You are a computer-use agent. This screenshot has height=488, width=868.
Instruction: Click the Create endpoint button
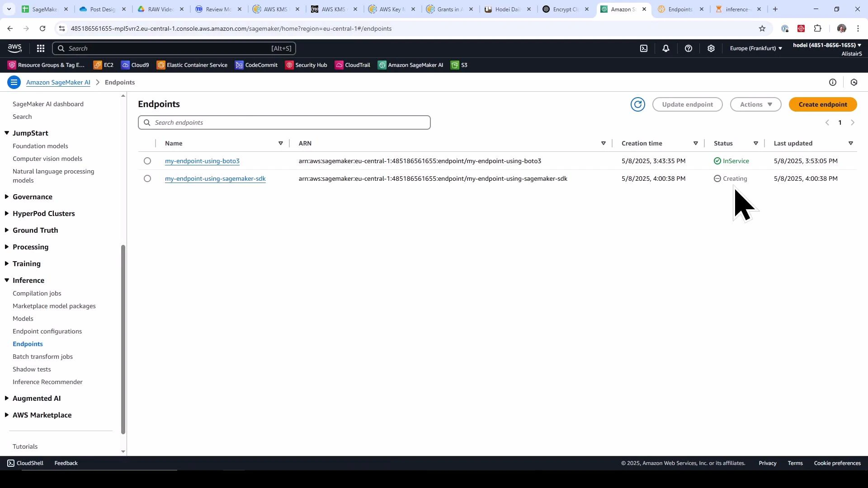click(x=822, y=104)
